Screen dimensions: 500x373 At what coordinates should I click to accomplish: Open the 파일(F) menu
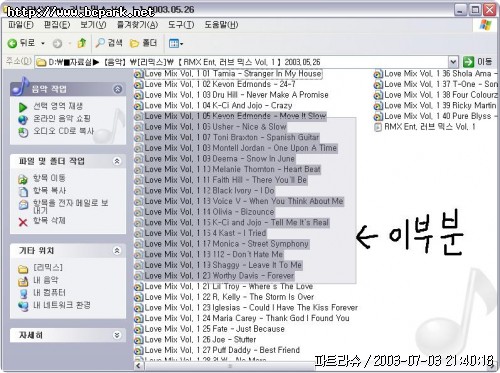(21, 25)
